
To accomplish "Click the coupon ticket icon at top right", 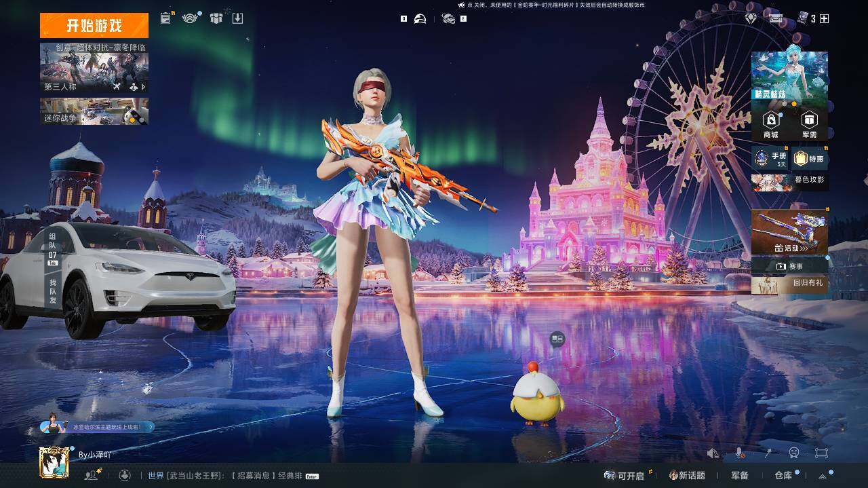I will coord(776,18).
